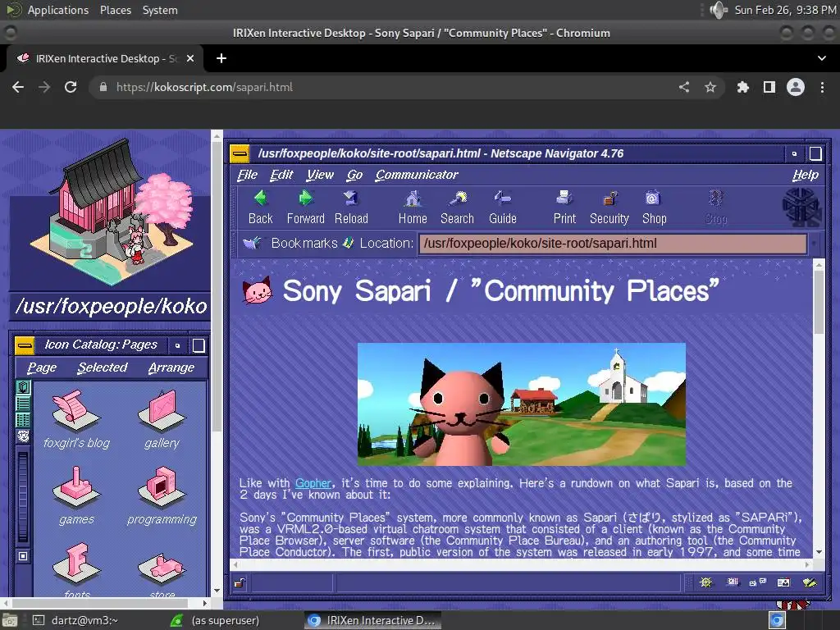
Task: Follow the Gopher hyperlink
Action: pyautogui.click(x=313, y=482)
